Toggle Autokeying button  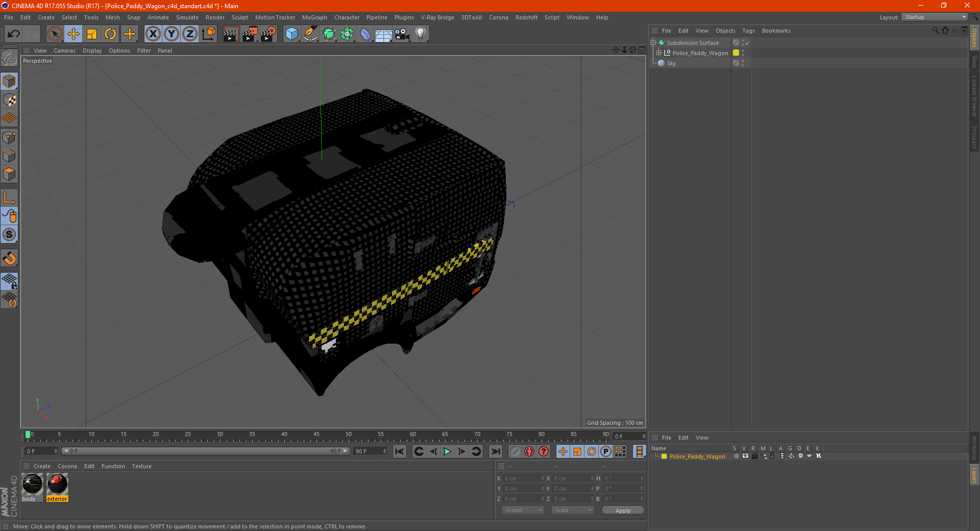(x=529, y=451)
